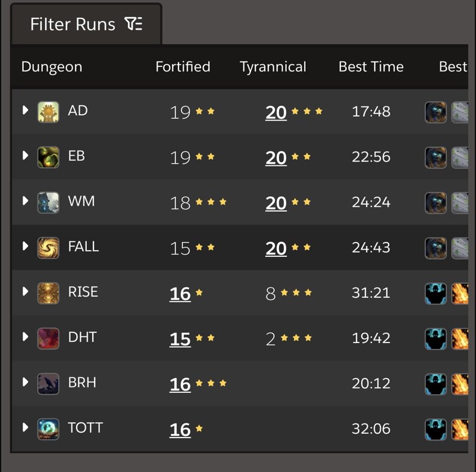
Task: Click the TOTT dungeon icon
Action: coord(48,429)
